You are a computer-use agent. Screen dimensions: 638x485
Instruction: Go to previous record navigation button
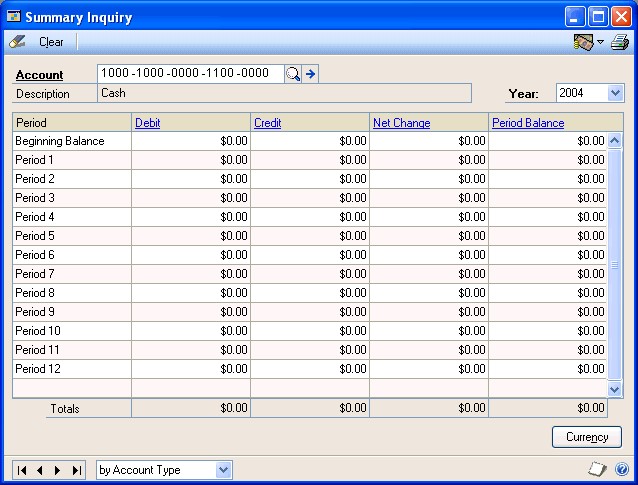click(x=40, y=470)
